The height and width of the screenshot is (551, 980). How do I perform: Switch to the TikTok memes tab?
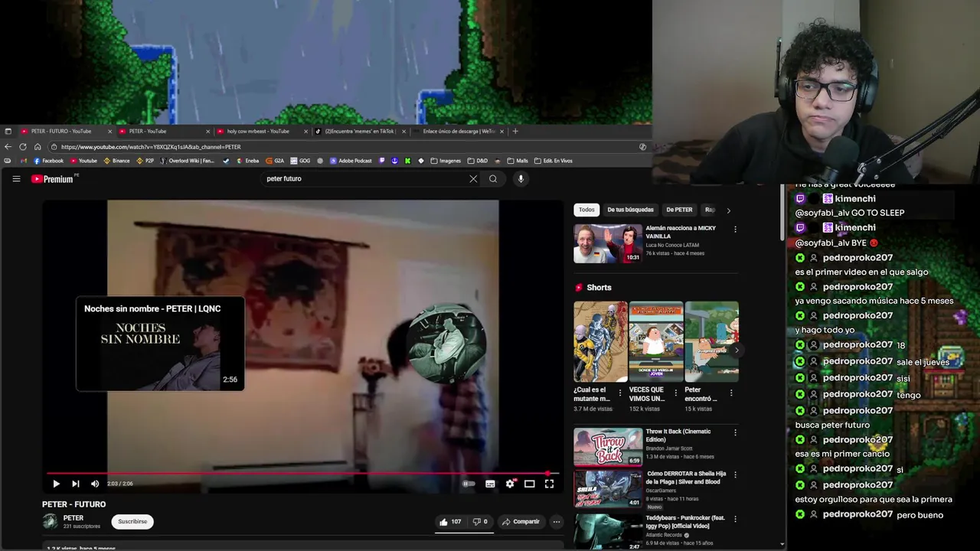pyautogui.click(x=360, y=131)
